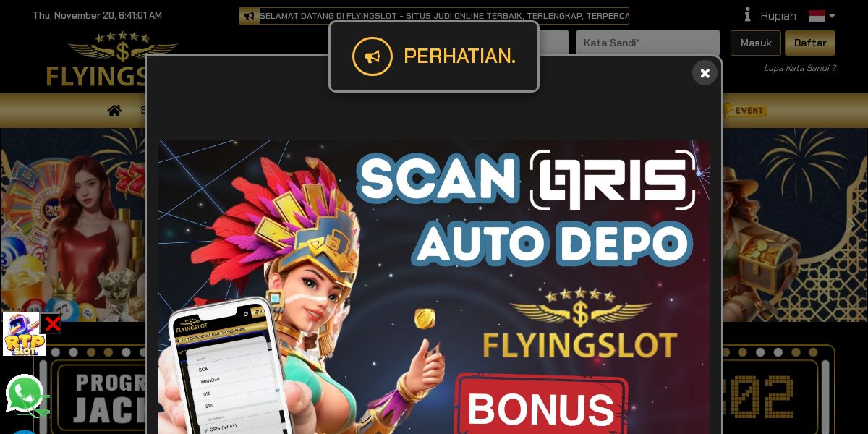Open the EVENT menu item
Image resolution: width=868 pixels, height=434 pixels.
pyautogui.click(x=745, y=111)
